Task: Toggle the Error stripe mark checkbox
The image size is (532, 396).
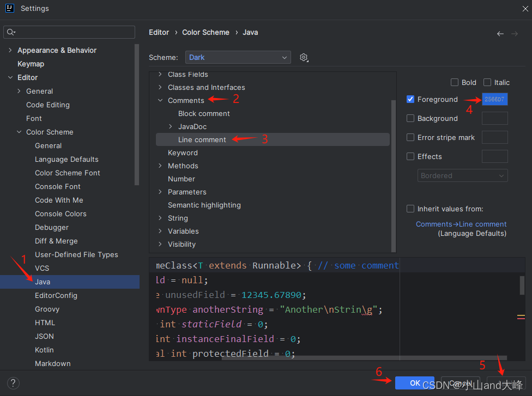Action: pyautogui.click(x=410, y=137)
